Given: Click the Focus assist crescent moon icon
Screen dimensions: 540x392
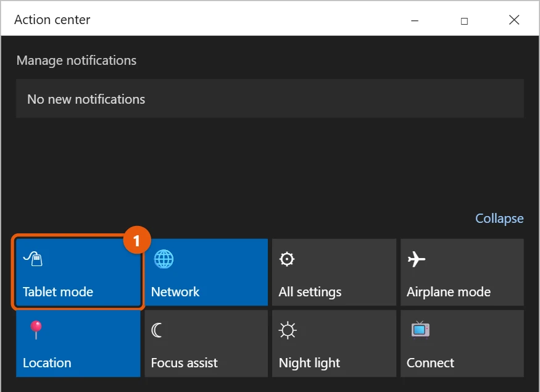Looking at the screenshot, I should pos(156,330).
